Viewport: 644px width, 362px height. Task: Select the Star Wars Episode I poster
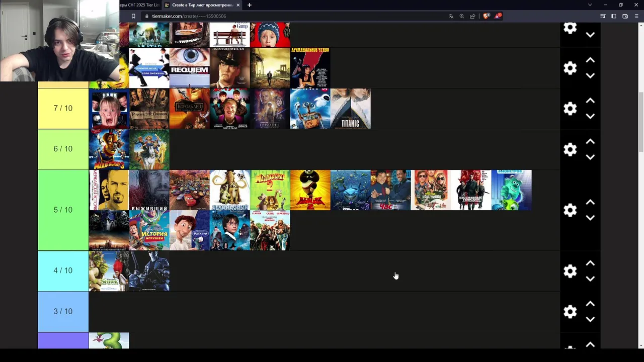click(x=270, y=109)
